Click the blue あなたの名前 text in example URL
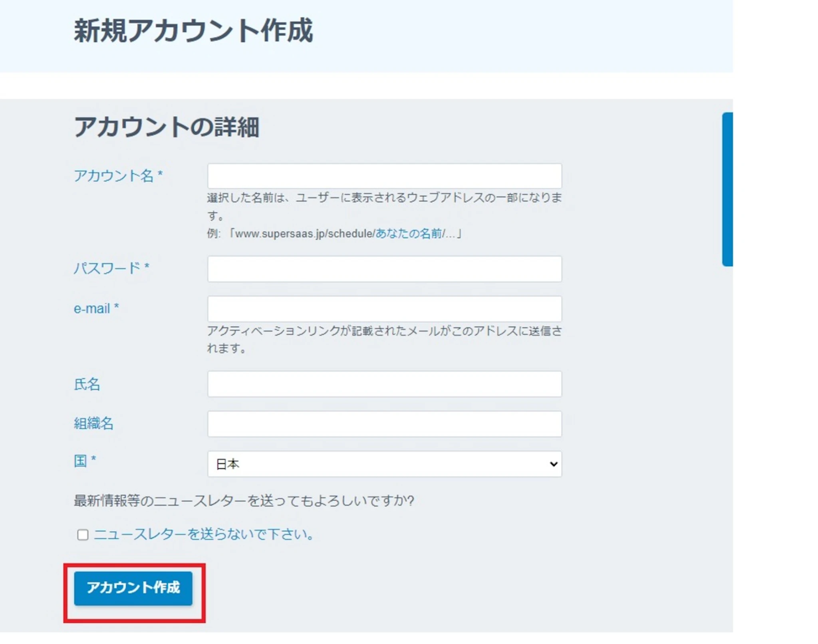The image size is (818, 644). (409, 233)
